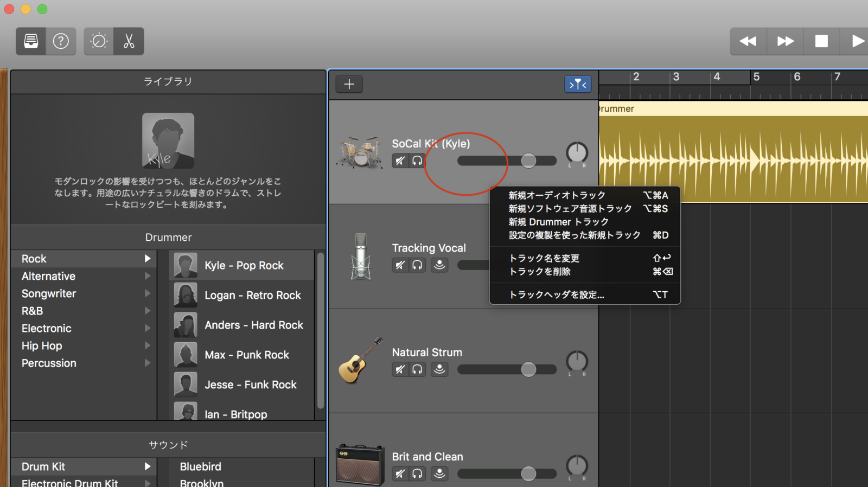Screen dimensions: 868x487
Task: Open the scissors Editors button
Action: point(129,41)
